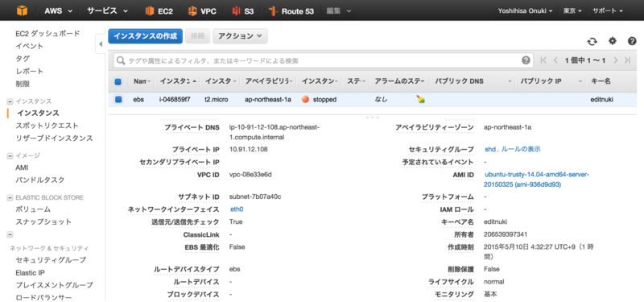Open タグ in sidebar

(23, 59)
